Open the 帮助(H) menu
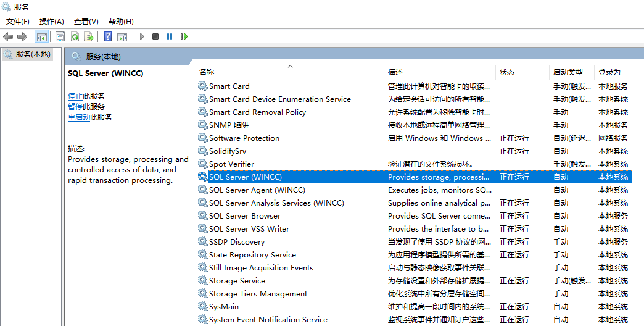 [x=121, y=22]
